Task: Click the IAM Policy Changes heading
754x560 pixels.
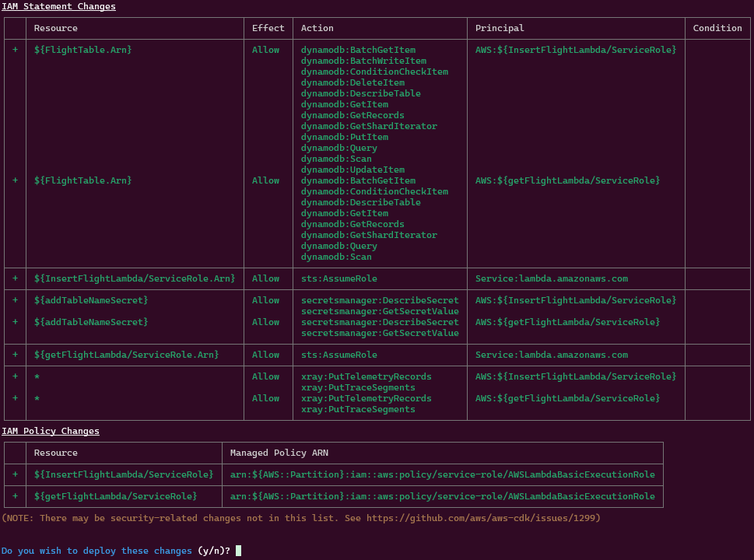Action: [x=51, y=431]
